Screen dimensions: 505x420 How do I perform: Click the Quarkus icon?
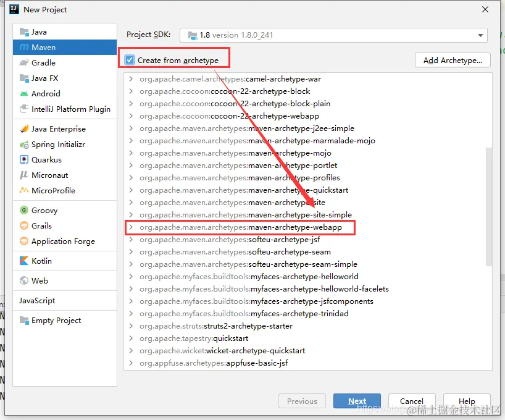(24, 159)
